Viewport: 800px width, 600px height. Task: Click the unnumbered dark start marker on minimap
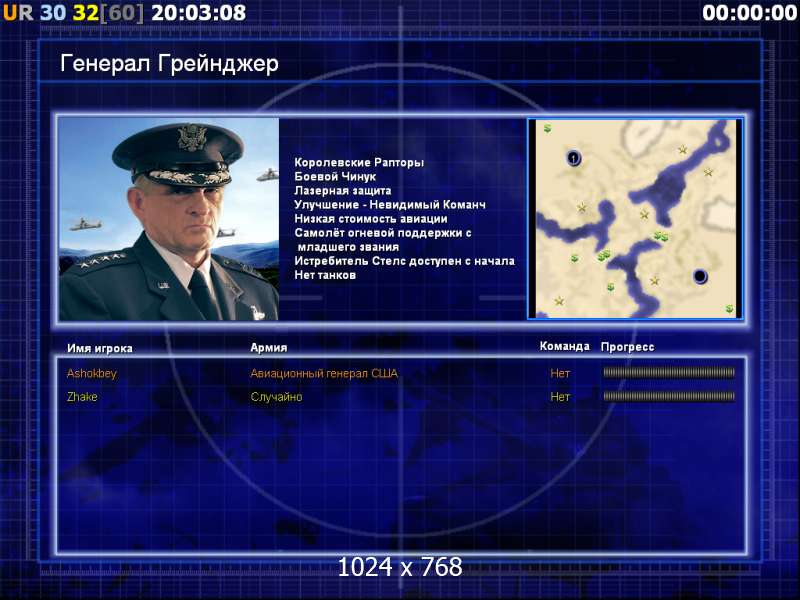coord(700,277)
